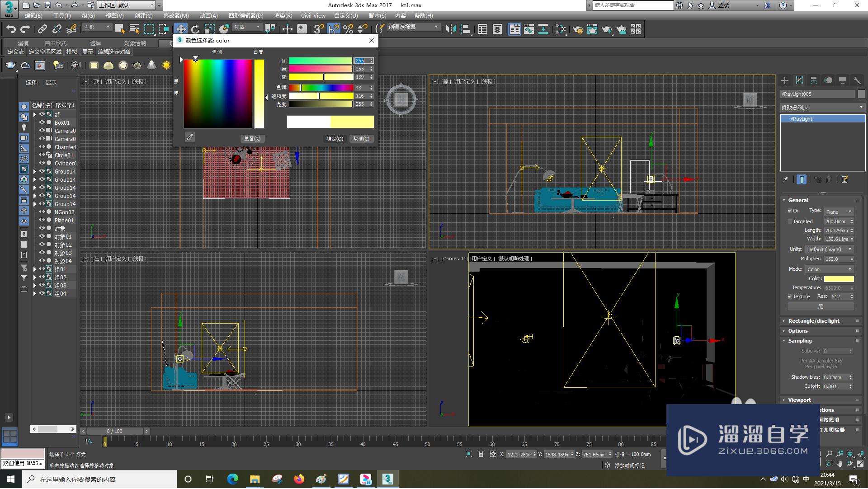Click the Teapot render setup icon

(578, 29)
